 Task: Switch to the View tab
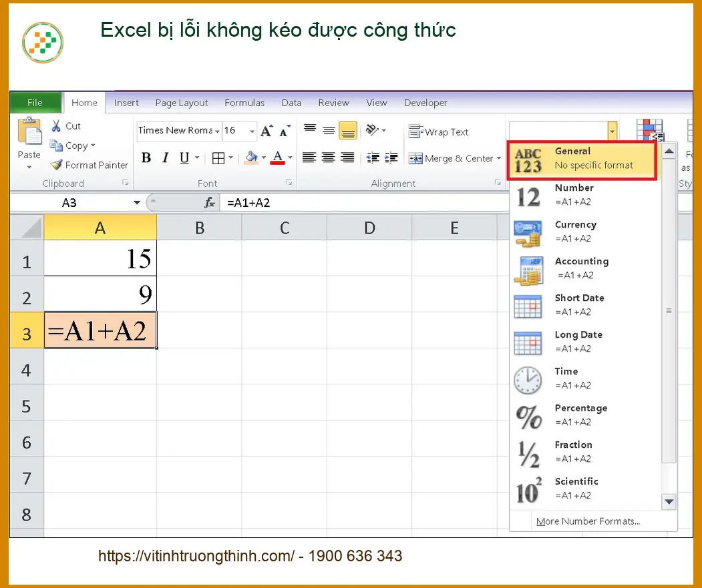(x=376, y=103)
